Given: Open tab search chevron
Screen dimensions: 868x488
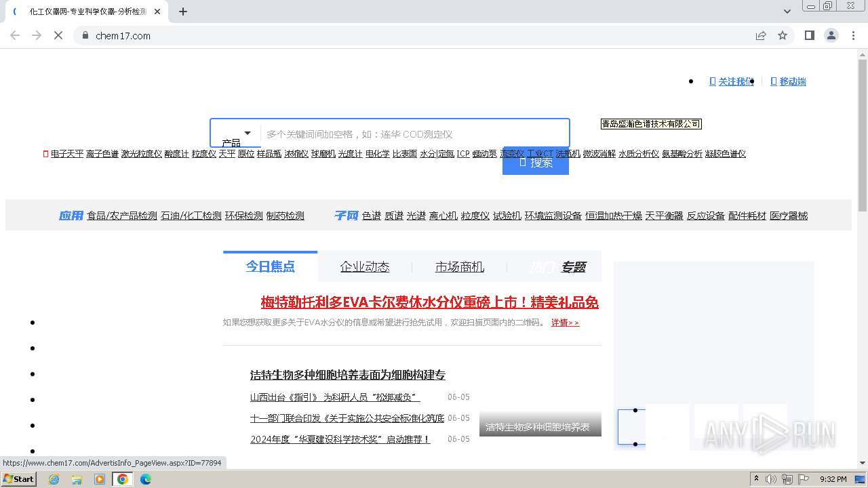Looking at the screenshot, I should (x=787, y=12).
